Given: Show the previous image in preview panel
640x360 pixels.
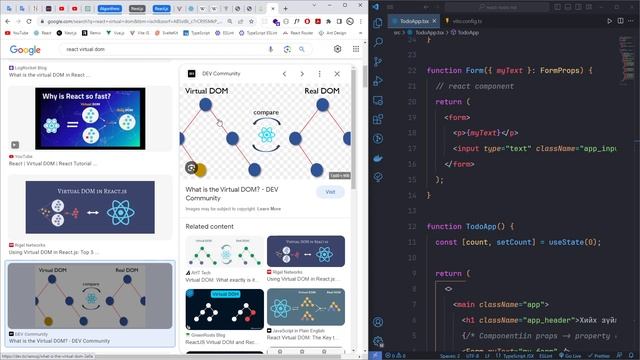Looking at the screenshot, I should [x=284, y=74].
